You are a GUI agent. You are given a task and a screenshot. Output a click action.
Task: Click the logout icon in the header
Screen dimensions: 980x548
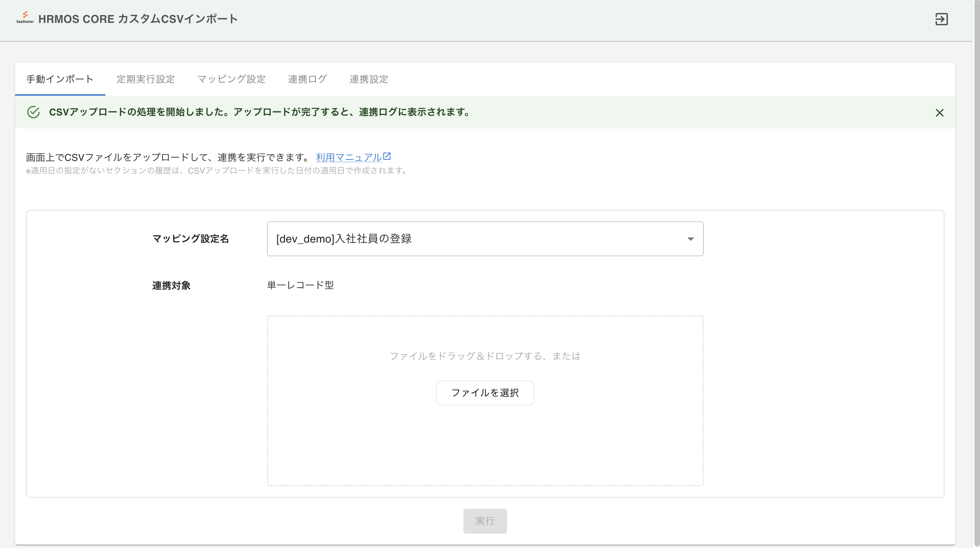click(x=942, y=19)
